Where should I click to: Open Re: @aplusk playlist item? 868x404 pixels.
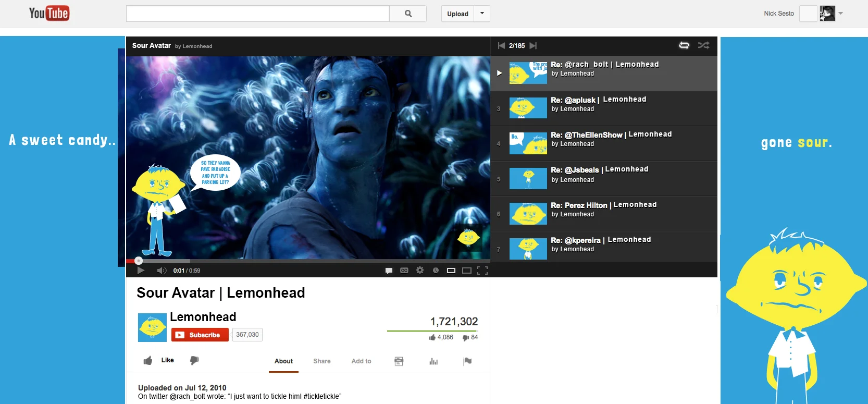(604, 108)
